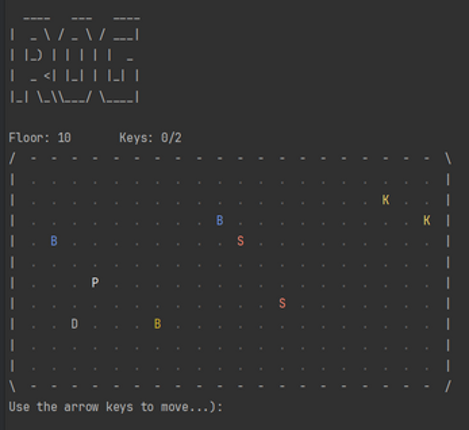
Task: Click the bottom-right map corner slash
Action: tap(448, 386)
